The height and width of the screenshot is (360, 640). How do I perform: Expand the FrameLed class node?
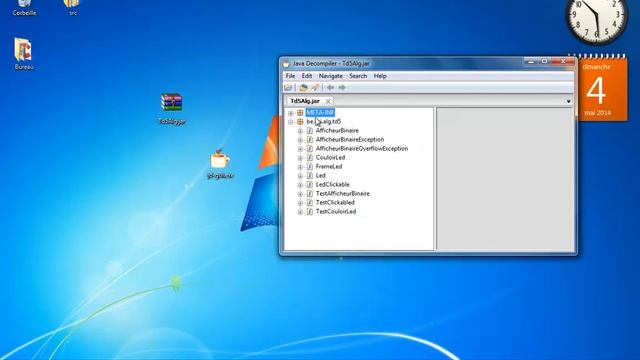pyautogui.click(x=300, y=167)
